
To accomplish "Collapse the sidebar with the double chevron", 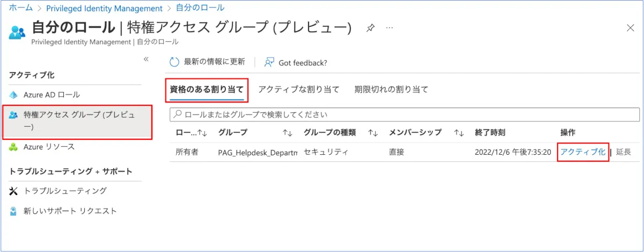I will pos(146,59).
